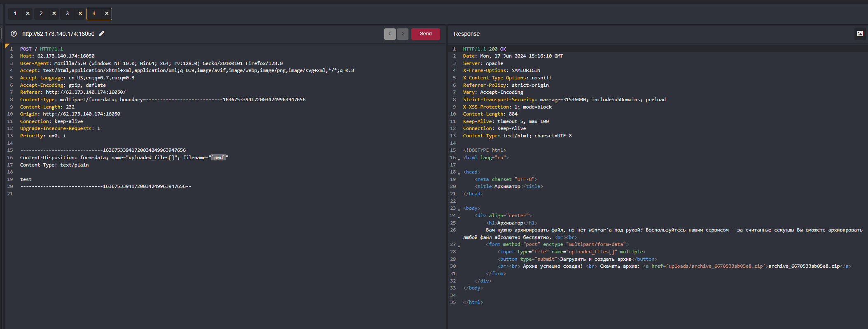Click the Upgrade-Insecure-Requests line
The height and width of the screenshot is (329, 868).
tap(60, 128)
